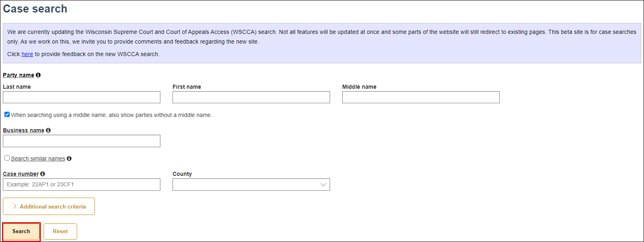Uncheck the show parties without middle name checkbox
This screenshot has width=644, height=242.
pos(7,114)
